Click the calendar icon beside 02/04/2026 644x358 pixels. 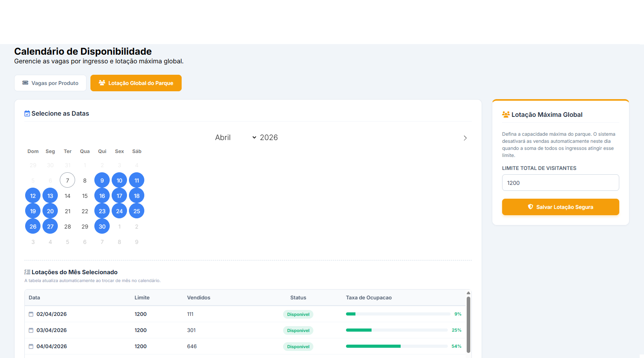[31, 314]
